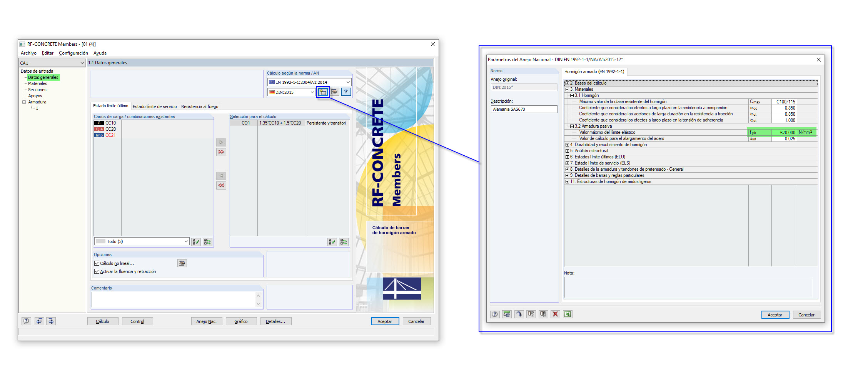The width and height of the screenshot is (868, 386).
Task: Expand 6. Estados límite últimos (ELU)
Action: tap(567, 157)
